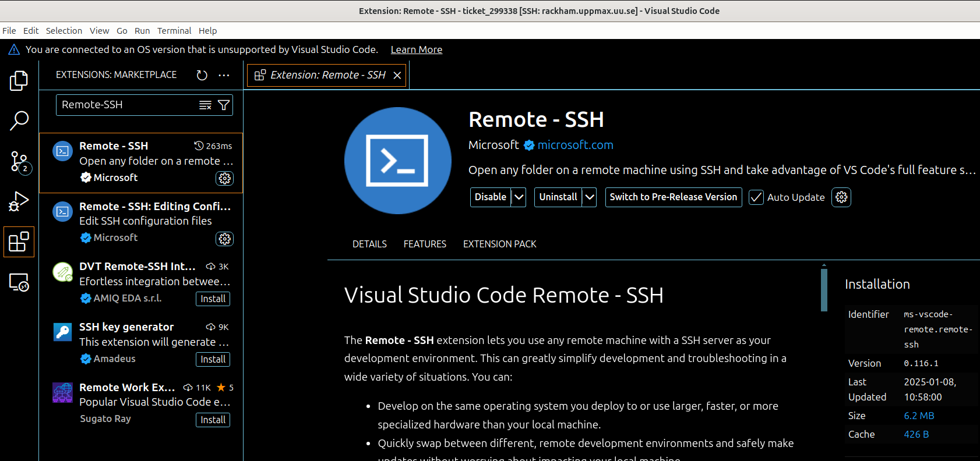
Task: Select the Remote - SSH extension in list
Action: [141, 163]
